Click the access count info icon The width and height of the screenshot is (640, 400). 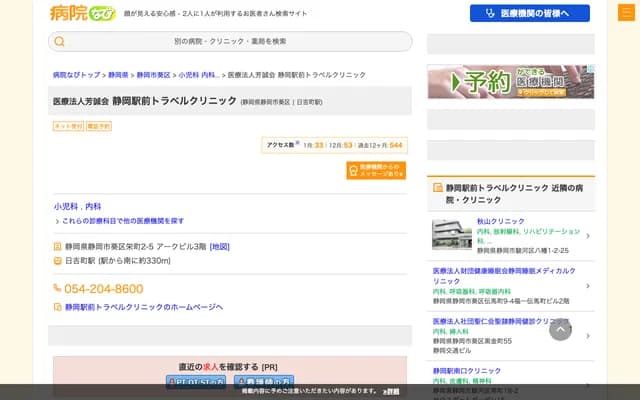click(x=297, y=144)
